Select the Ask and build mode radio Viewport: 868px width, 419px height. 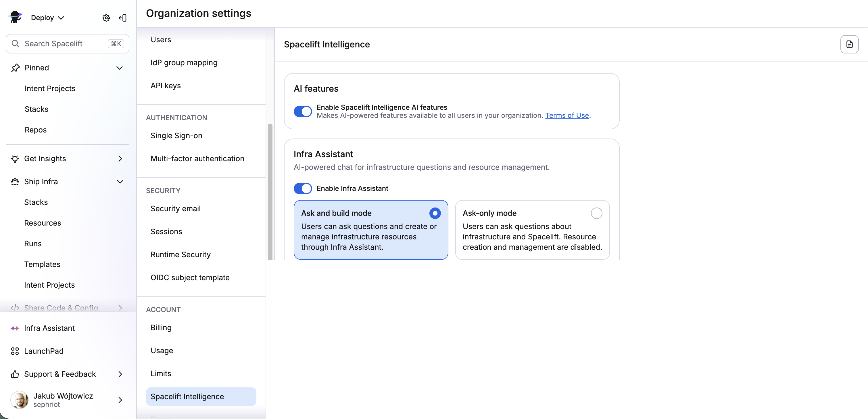(x=435, y=213)
